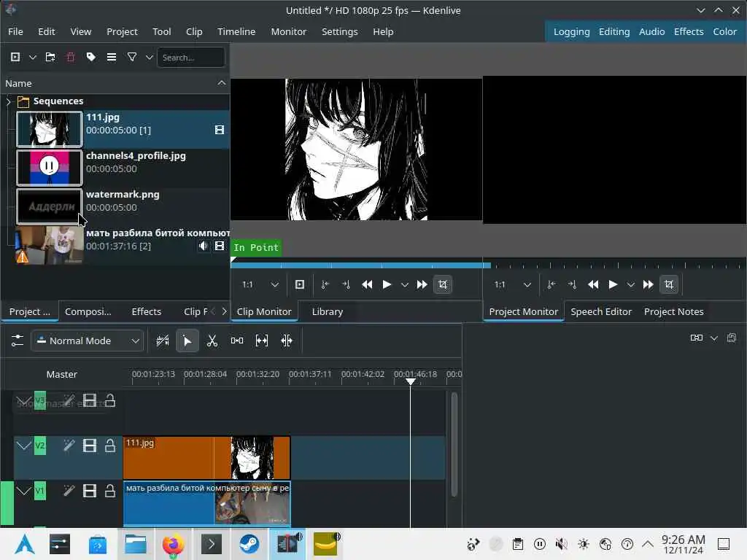The image size is (747, 560).
Task: Open Project Monitor zoom 1:1 dropdown
Action: 513,284
